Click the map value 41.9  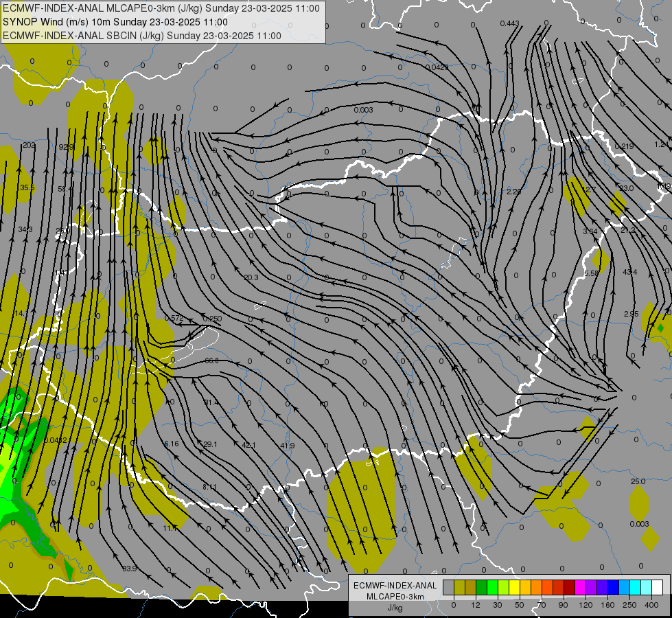[x=287, y=446]
